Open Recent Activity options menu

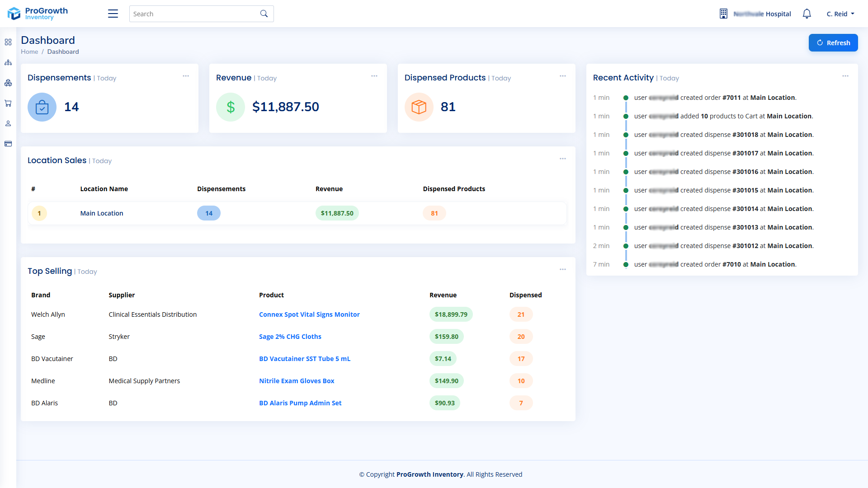tap(845, 76)
